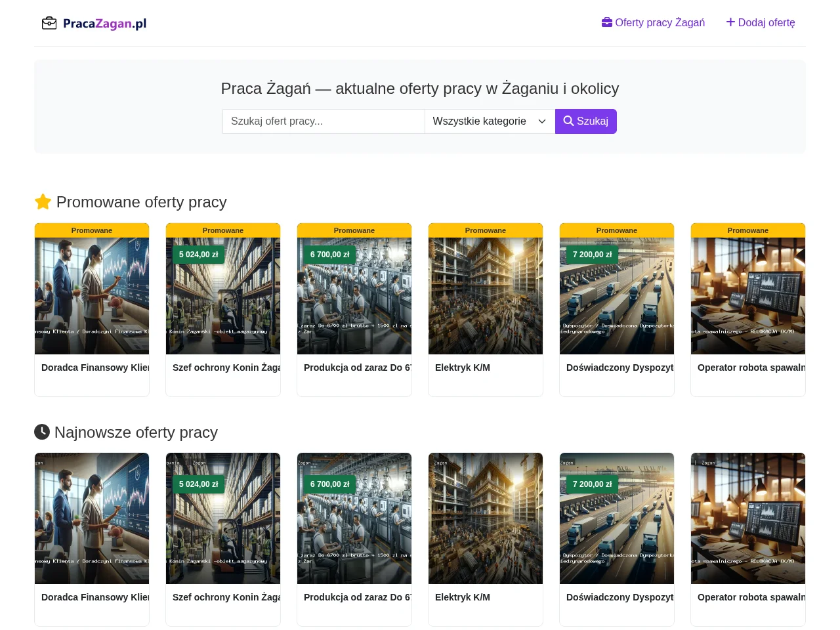The image size is (840, 630).
Task: Click the PracaZagan.pl site name
Action: click(105, 24)
